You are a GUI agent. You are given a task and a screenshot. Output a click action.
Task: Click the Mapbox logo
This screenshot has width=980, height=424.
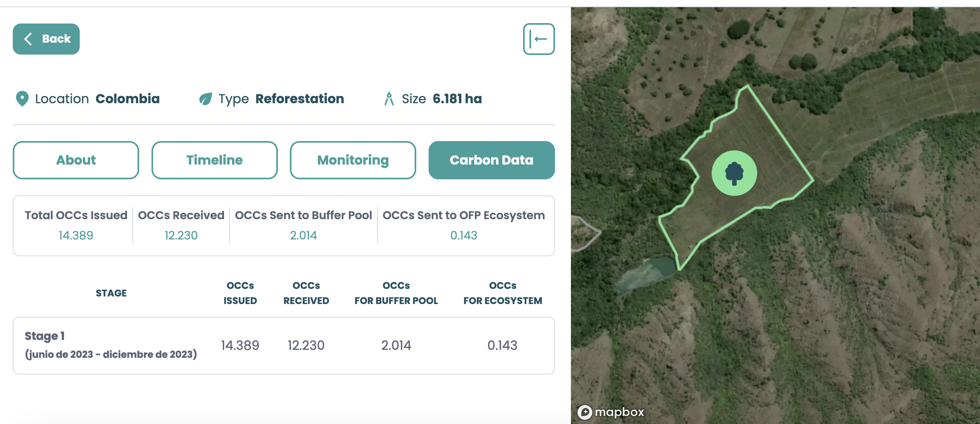pyautogui.click(x=611, y=412)
